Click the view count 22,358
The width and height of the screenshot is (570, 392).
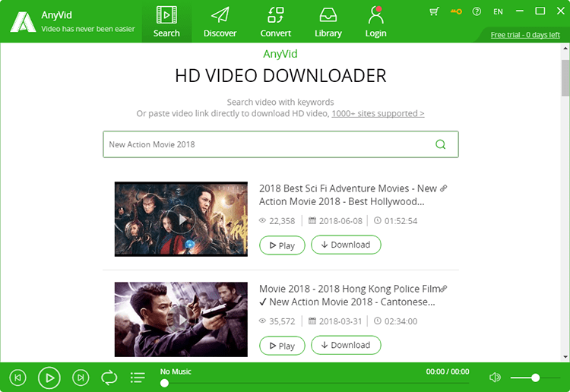282,221
